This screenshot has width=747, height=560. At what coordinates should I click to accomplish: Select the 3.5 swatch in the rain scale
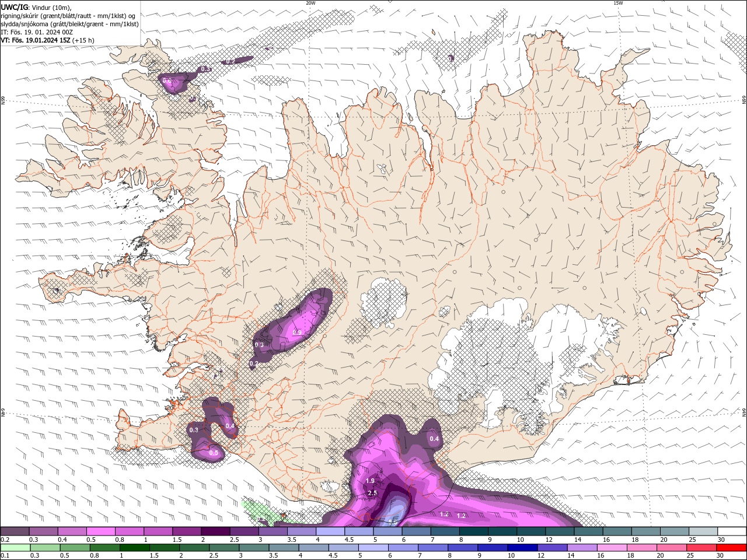[x=283, y=548]
